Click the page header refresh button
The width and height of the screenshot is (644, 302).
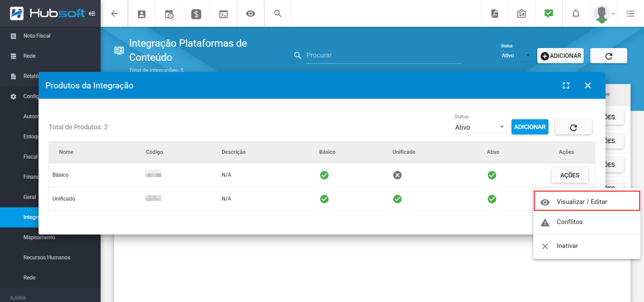(x=609, y=56)
